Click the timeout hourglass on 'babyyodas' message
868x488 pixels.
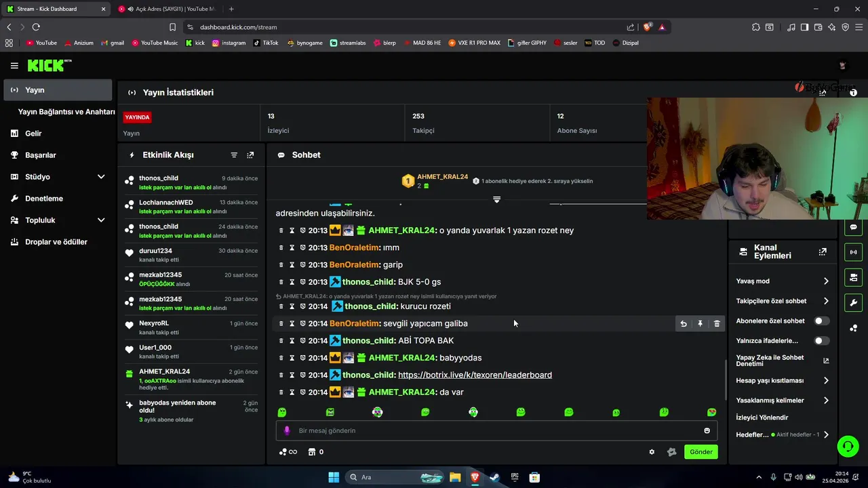point(292,358)
